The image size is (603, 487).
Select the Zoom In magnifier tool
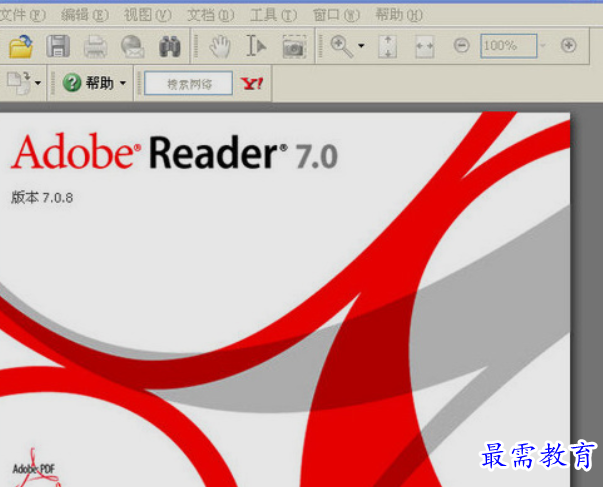tap(342, 46)
